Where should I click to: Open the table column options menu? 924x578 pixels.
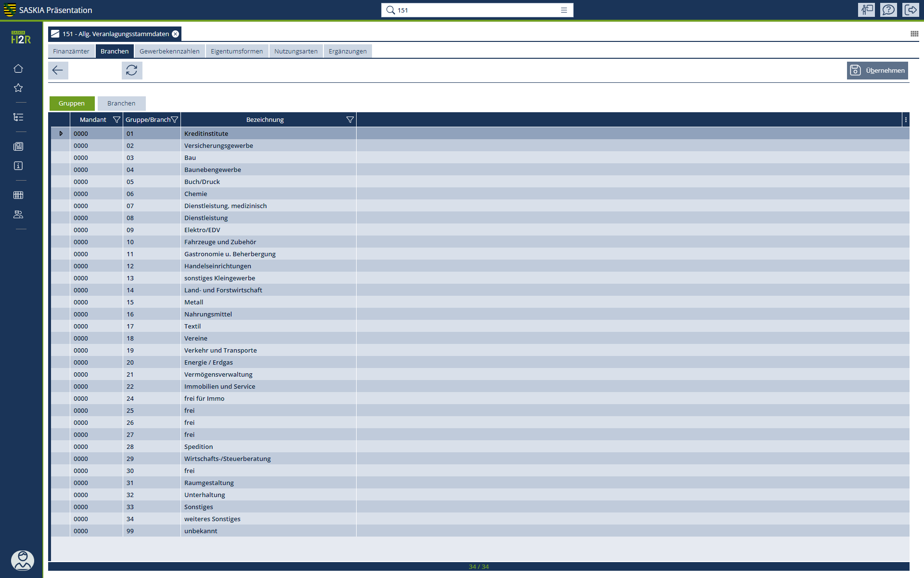[x=906, y=119]
